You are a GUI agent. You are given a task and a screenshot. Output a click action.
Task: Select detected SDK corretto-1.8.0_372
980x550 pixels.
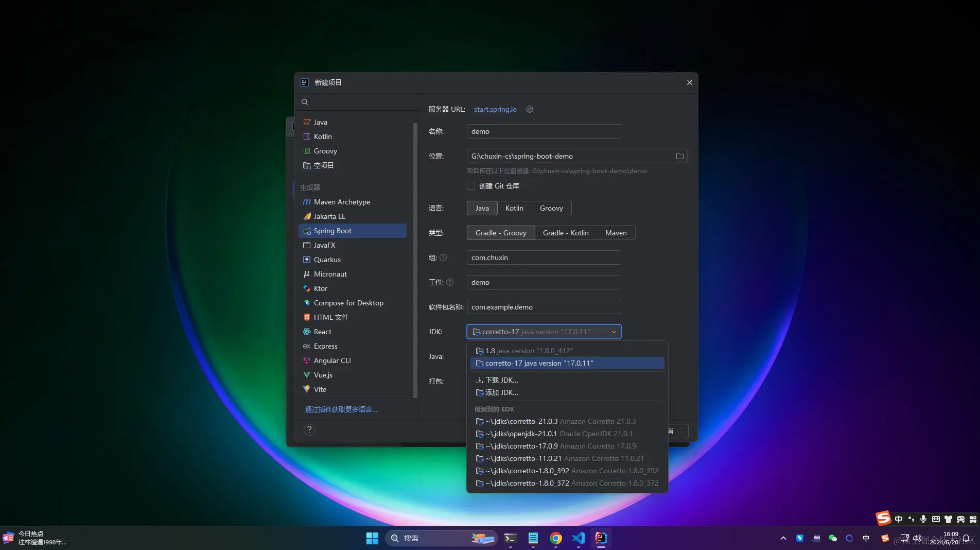tap(567, 483)
